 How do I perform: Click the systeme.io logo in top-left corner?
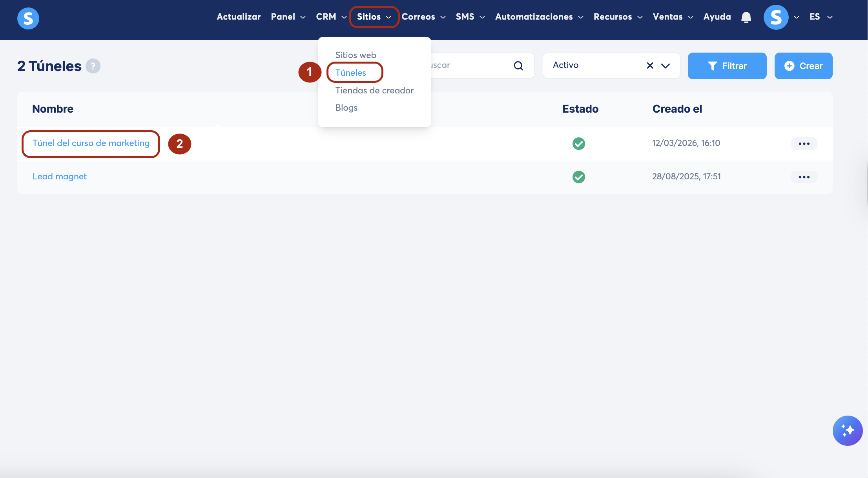[x=28, y=18]
